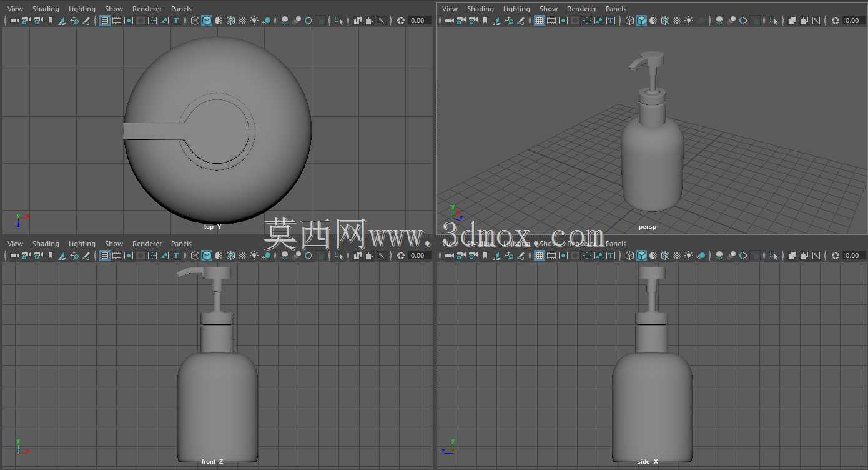Open Renderer menu in top view panel
868x470 pixels.
(147, 9)
